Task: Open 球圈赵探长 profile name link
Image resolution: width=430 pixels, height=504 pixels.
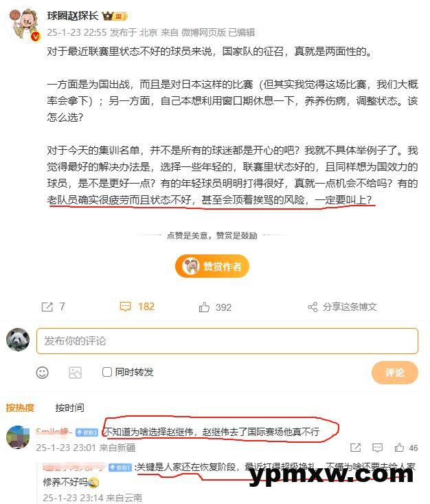Action: [x=73, y=15]
